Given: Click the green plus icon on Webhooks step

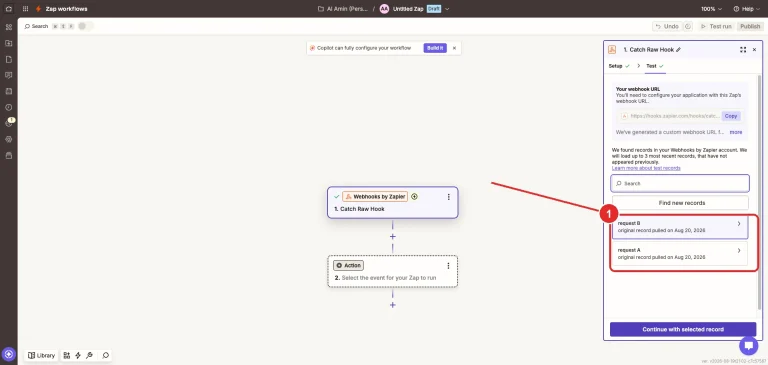Looking at the screenshot, I should (x=414, y=196).
